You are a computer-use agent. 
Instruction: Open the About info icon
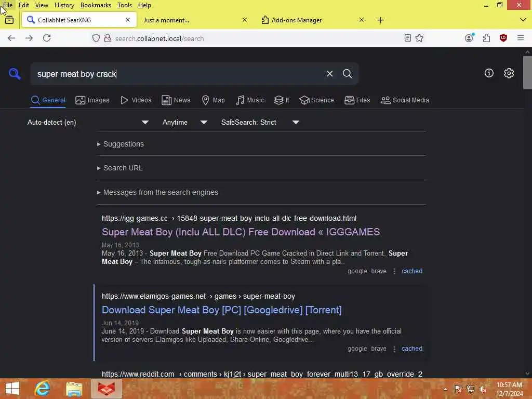click(x=489, y=73)
